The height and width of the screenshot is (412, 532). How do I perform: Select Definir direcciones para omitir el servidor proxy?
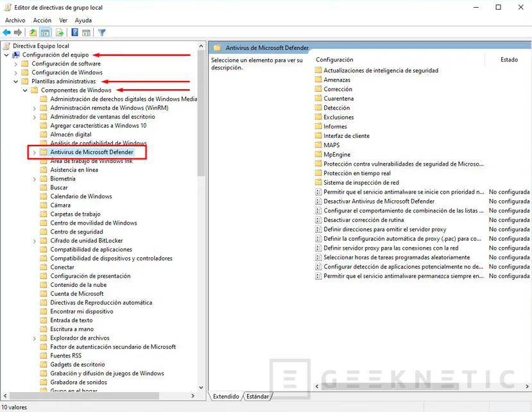[385, 229]
